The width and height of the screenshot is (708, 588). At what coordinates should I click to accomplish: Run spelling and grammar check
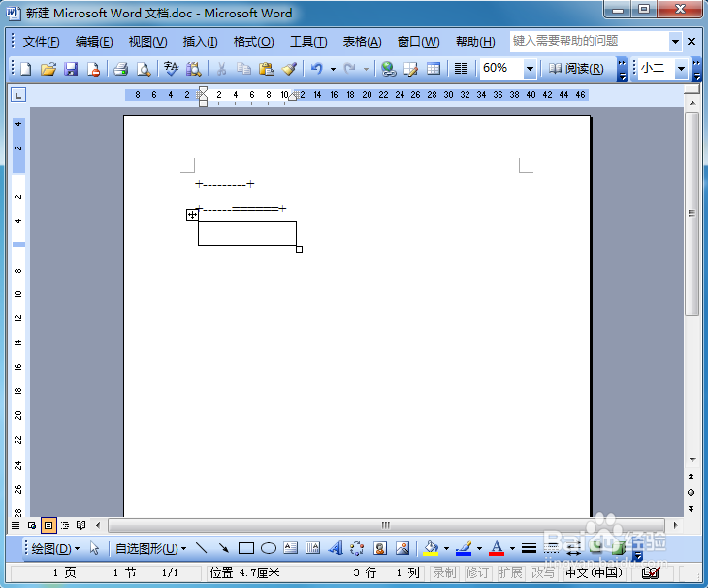coord(171,69)
